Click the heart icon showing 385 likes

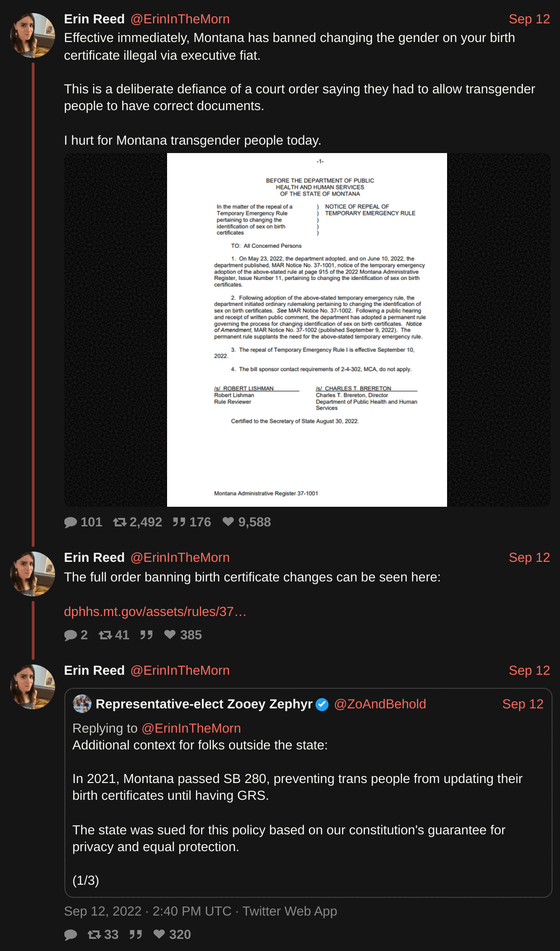point(170,635)
